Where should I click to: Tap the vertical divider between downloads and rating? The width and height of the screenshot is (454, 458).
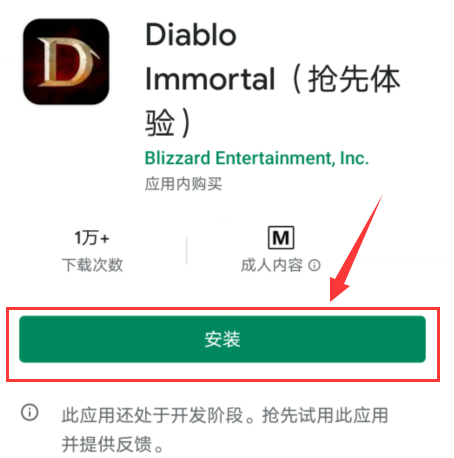tap(187, 251)
